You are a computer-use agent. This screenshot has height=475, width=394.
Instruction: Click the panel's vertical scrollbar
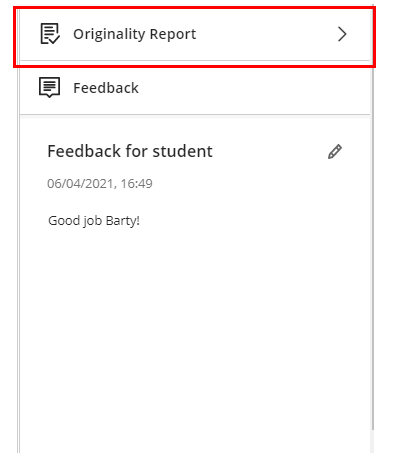tap(373, 217)
